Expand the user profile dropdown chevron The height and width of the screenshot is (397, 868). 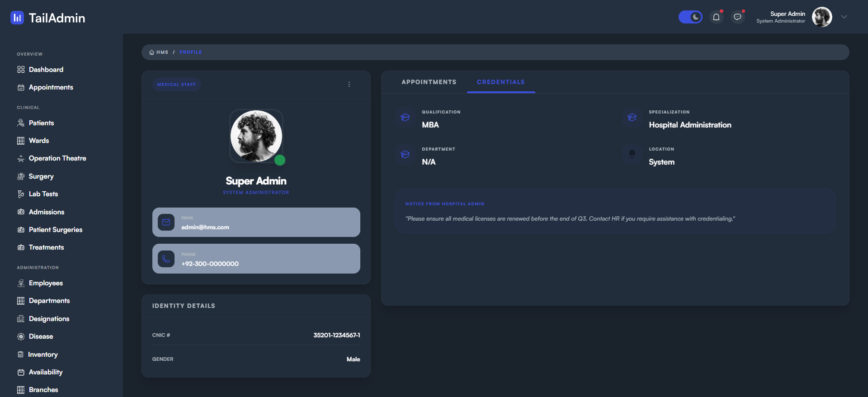tap(844, 17)
